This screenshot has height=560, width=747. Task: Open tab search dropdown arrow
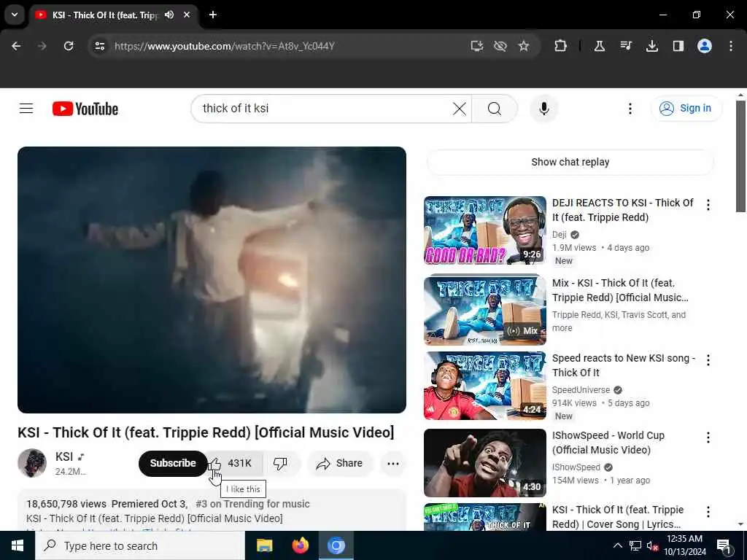[15, 15]
